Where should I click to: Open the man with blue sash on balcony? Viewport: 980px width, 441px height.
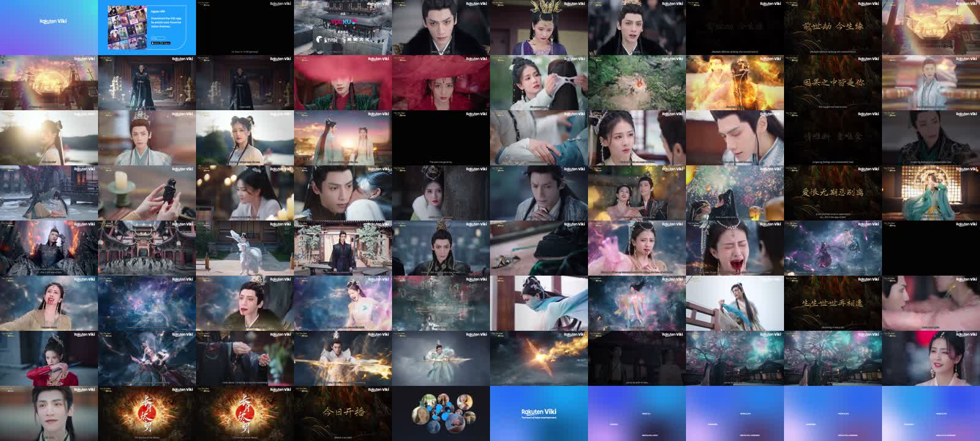(x=735, y=303)
